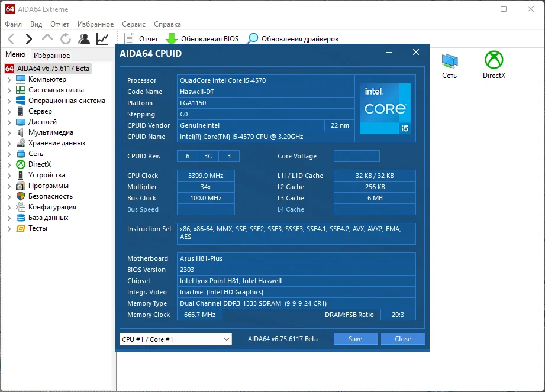Viewport: 545px width, 392px height.
Task: Go up one level with up arrow
Action: (x=47, y=38)
